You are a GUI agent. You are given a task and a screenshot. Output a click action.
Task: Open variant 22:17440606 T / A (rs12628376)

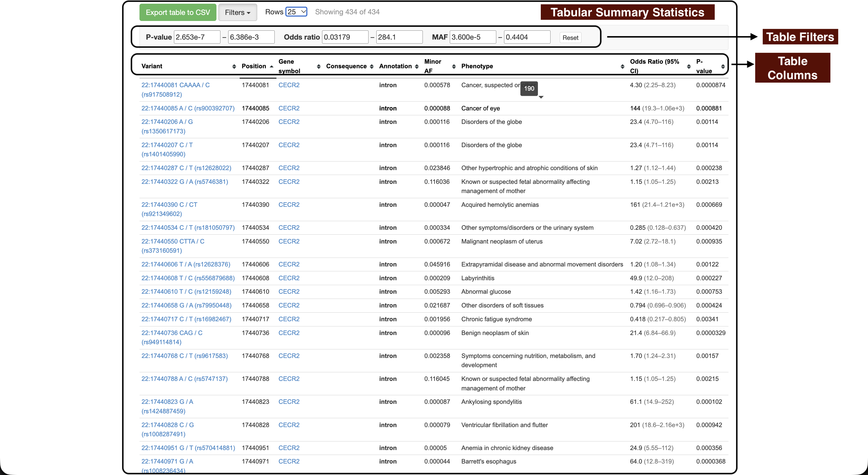pos(186,264)
